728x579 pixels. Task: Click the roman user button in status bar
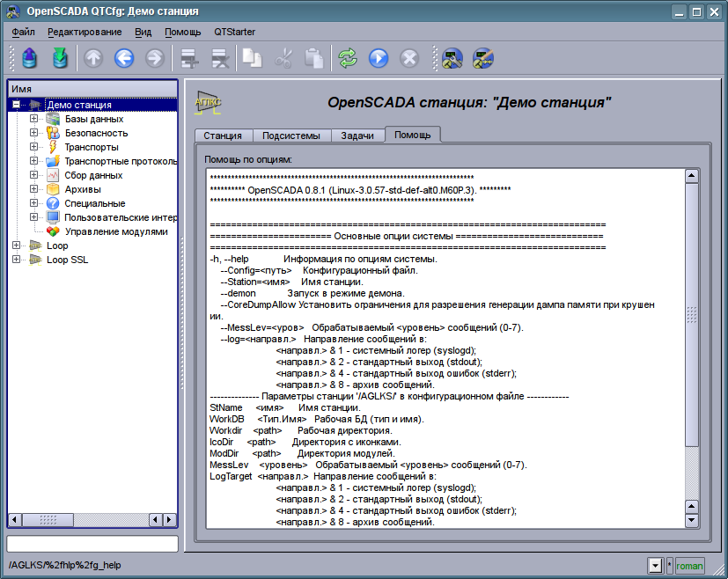click(x=689, y=566)
